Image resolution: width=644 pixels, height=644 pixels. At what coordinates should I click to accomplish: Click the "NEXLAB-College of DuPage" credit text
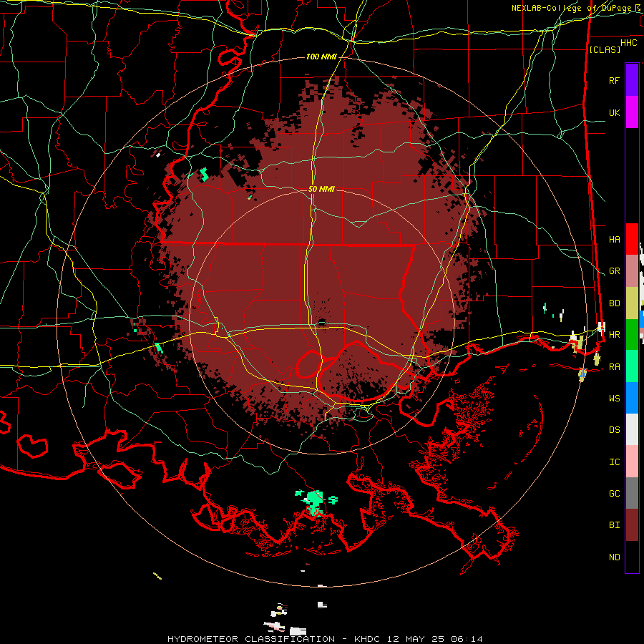click(x=571, y=8)
